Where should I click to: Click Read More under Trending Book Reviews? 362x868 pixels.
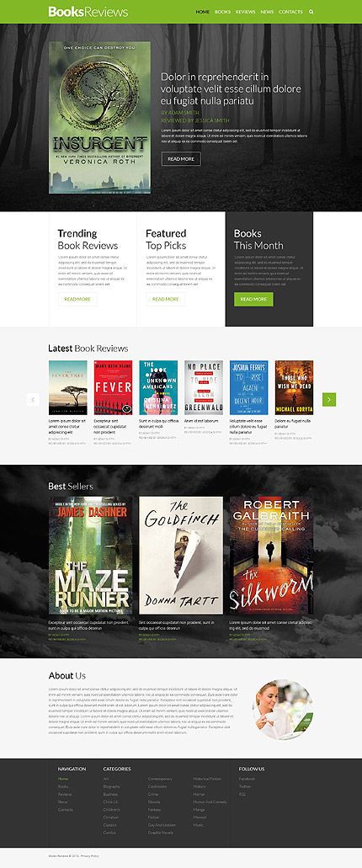pyautogui.click(x=77, y=299)
